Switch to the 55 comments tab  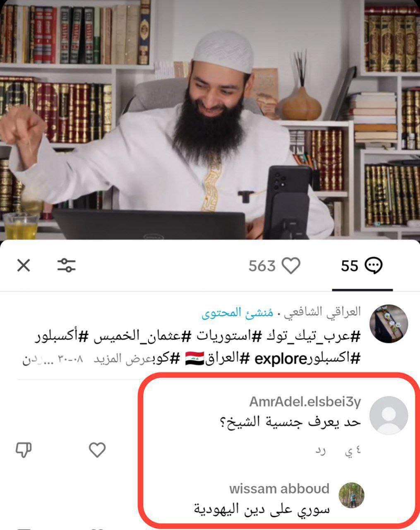(361, 265)
